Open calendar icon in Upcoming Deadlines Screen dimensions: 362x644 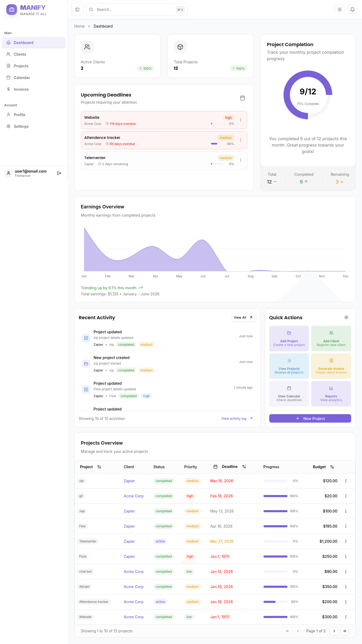coord(242,98)
